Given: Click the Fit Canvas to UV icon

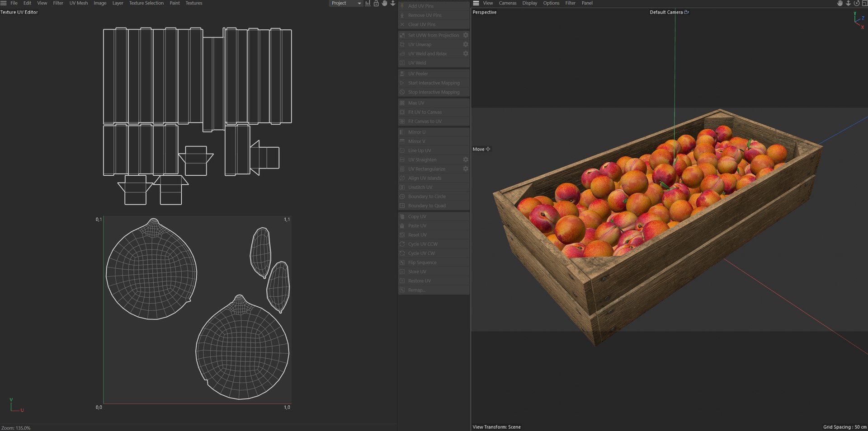Looking at the screenshot, I should 402,121.
